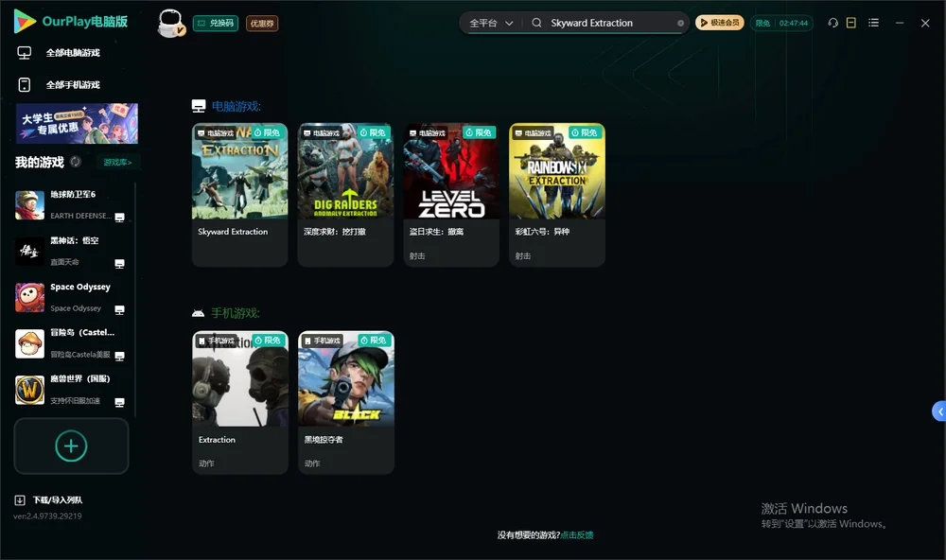
Task: Open the mobile Extraction game card
Action: (x=240, y=403)
